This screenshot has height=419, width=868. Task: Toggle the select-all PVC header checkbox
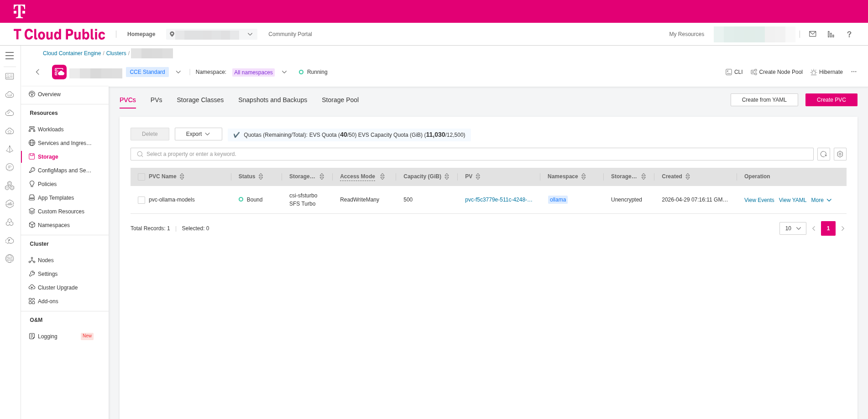141,177
